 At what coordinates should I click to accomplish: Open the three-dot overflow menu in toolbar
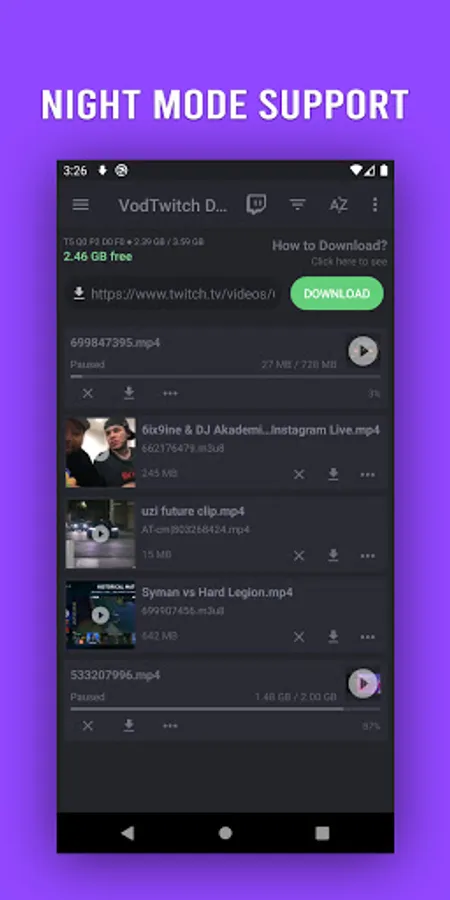(375, 205)
